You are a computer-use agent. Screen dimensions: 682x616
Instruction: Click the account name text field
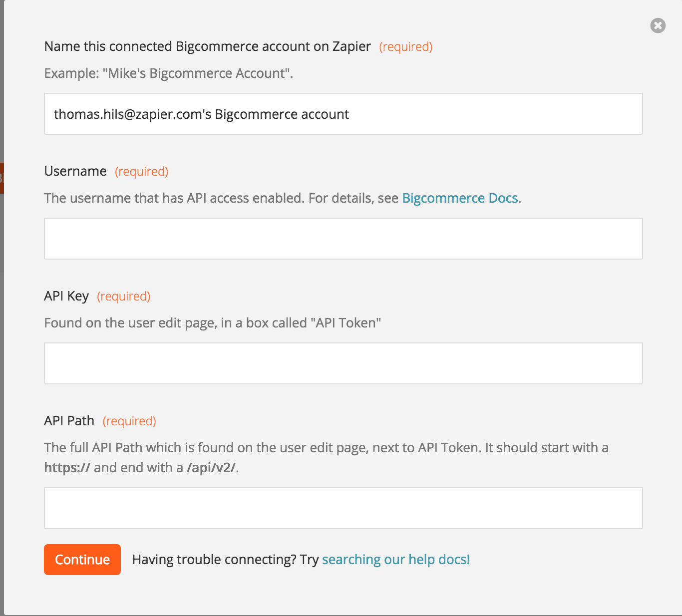pyautogui.click(x=343, y=114)
